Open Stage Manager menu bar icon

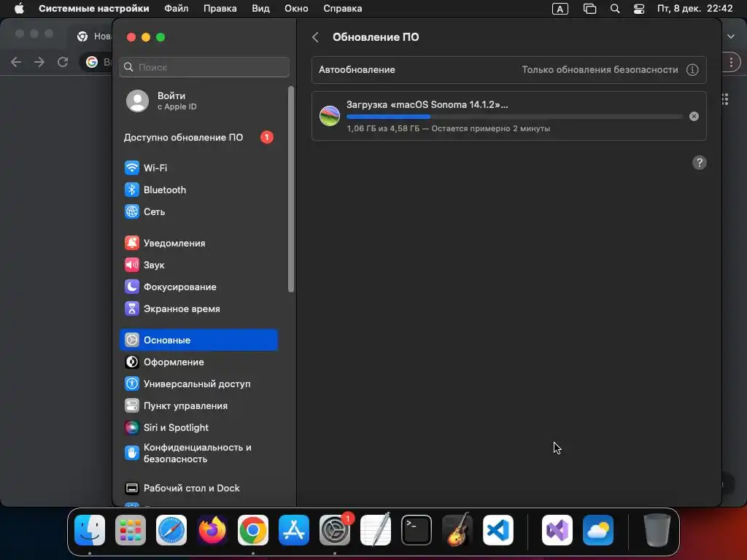pyautogui.click(x=589, y=9)
